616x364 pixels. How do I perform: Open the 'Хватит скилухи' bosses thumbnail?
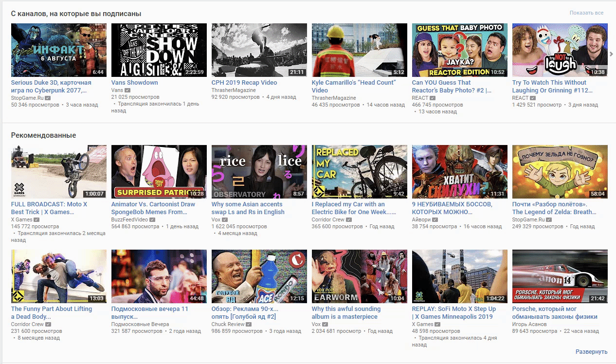pos(460,172)
